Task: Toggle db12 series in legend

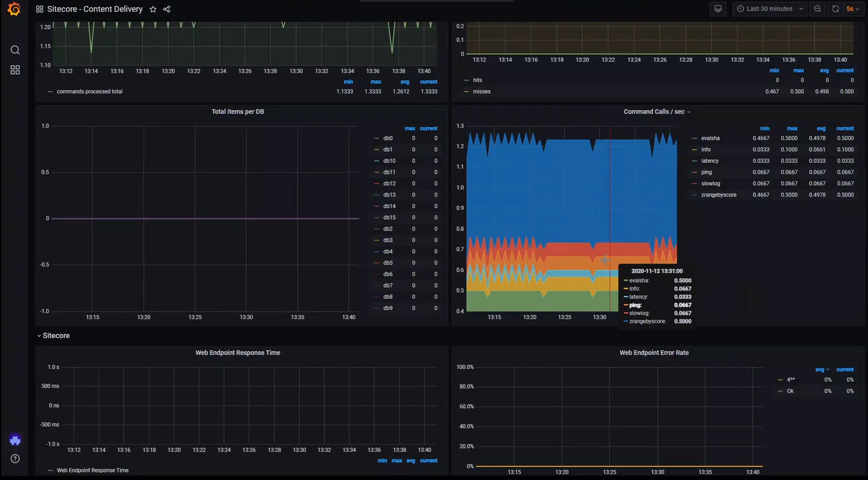Action: point(389,183)
